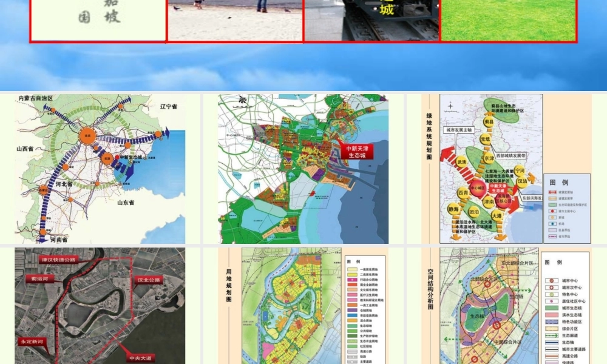This screenshot has width=607, height=364.
Task: Click the 宝坻 yellow circle marker
Action: pos(486,139)
